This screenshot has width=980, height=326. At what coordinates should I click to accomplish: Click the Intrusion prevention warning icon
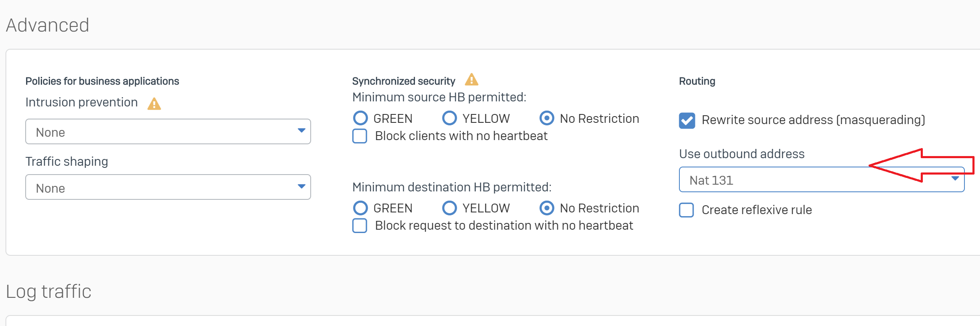154,103
